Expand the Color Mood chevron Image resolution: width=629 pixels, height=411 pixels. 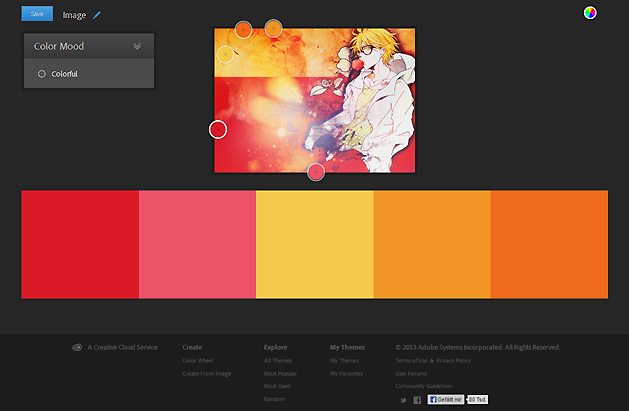click(x=137, y=46)
